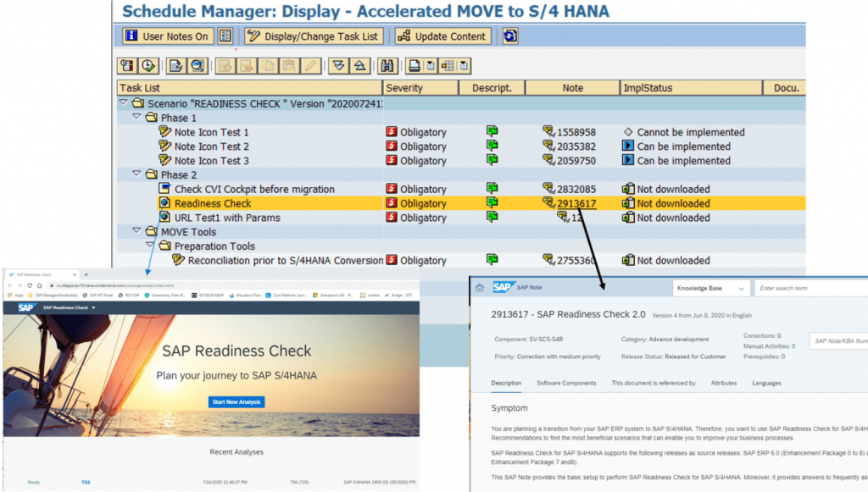Click Cannot be implemented status text
The height and width of the screenshot is (492, 868).
click(690, 132)
